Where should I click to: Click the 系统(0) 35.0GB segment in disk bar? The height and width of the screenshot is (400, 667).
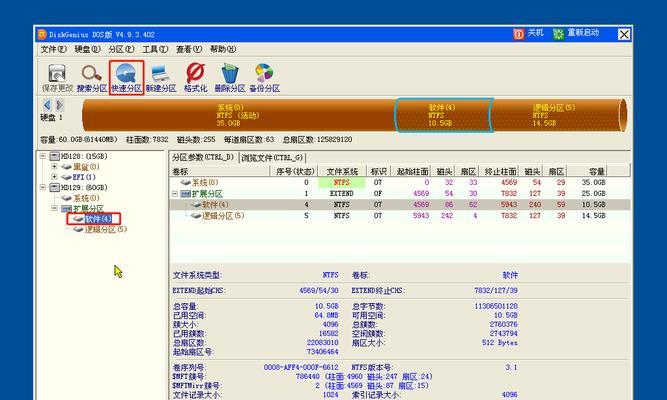pyautogui.click(x=238, y=115)
